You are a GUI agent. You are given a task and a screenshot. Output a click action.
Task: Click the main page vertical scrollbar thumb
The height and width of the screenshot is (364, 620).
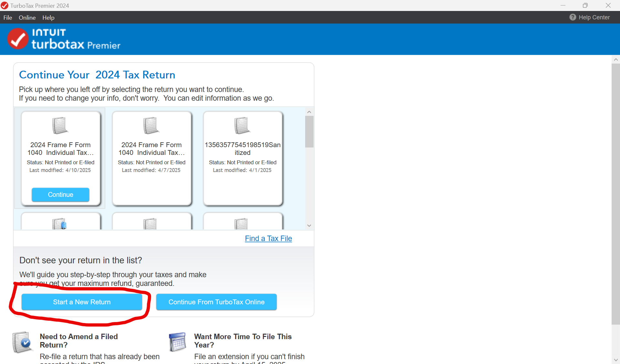616,194
